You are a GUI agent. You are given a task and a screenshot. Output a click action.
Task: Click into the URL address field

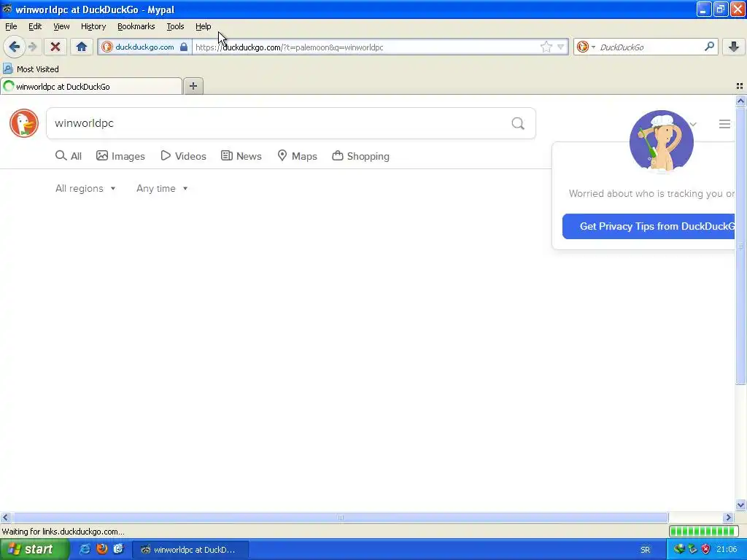(365, 47)
